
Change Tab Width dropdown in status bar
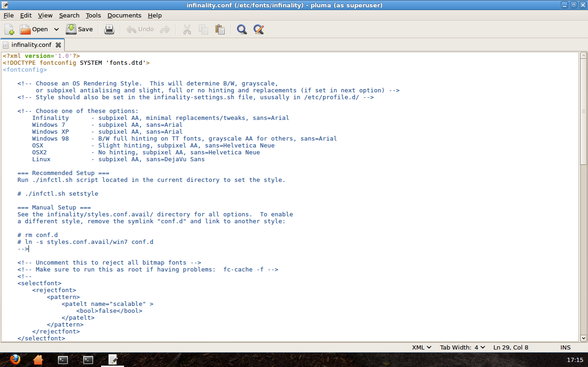click(463, 347)
